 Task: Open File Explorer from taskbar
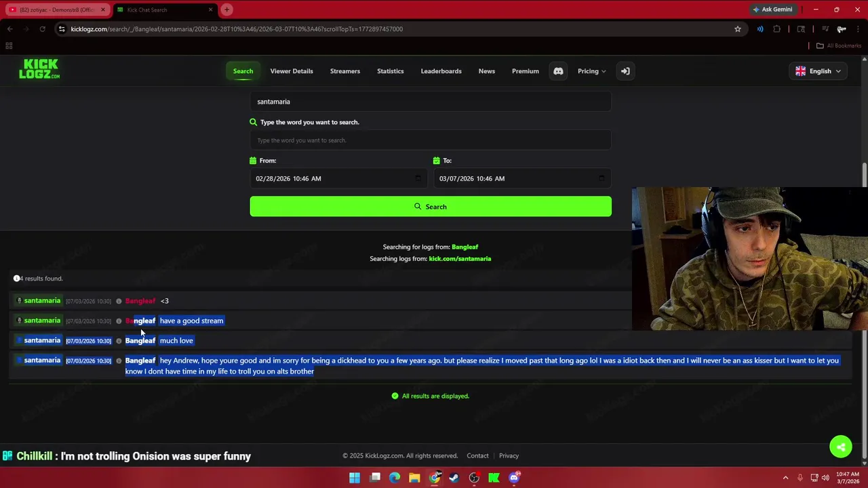click(414, 478)
